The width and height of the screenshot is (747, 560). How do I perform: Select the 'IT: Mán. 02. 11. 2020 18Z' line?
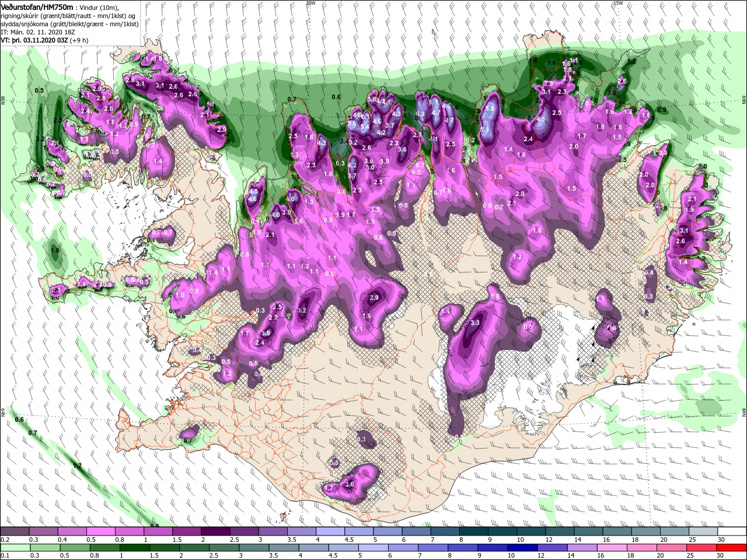[x=39, y=32]
